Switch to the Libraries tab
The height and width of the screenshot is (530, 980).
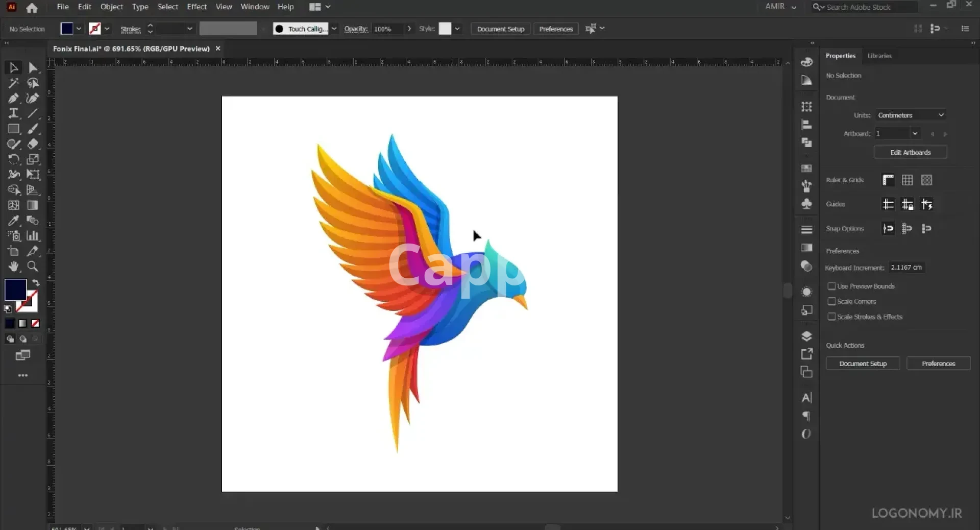[879, 56]
